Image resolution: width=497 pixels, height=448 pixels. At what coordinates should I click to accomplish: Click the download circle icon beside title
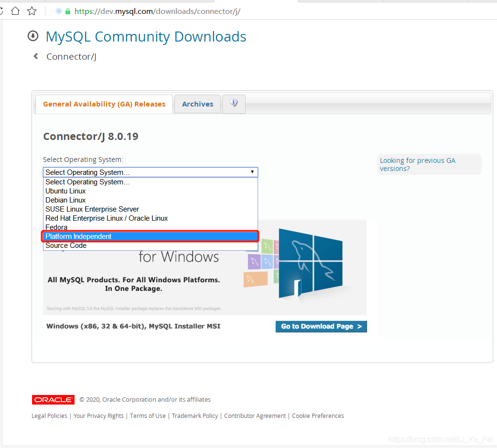coord(33,36)
